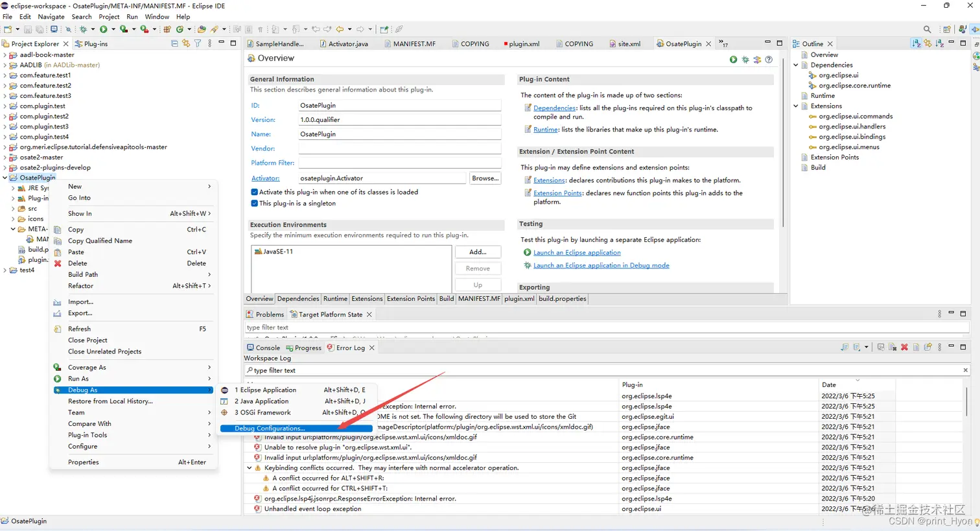This screenshot has width=980, height=531.
Task: Collapse Keybinding conflicts occurred log entry
Action: point(250,468)
